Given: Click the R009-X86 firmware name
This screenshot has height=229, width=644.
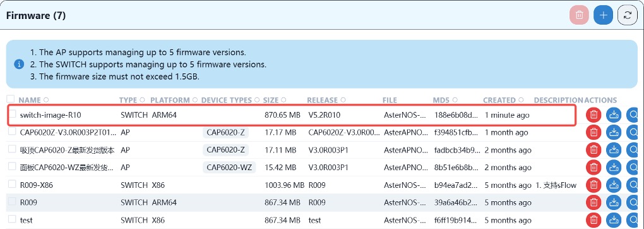Looking at the screenshot, I should 36,185.
